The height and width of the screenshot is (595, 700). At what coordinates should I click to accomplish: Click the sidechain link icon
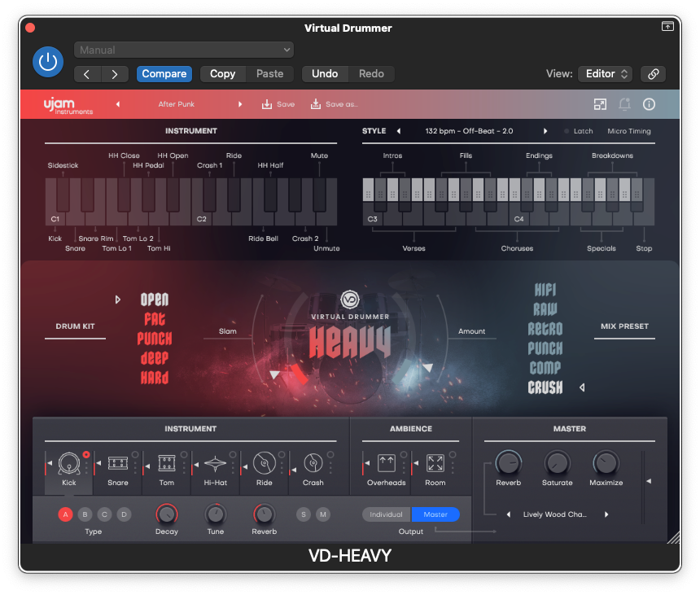coord(653,74)
